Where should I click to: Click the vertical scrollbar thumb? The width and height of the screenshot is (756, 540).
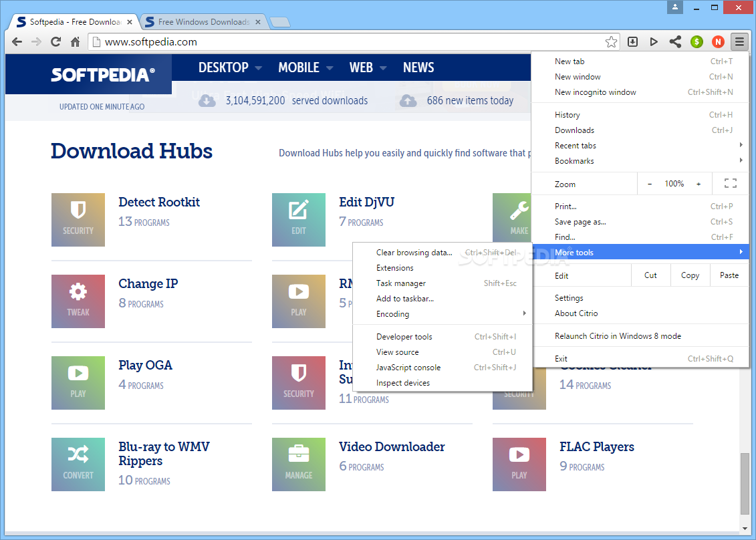click(745, 484)
